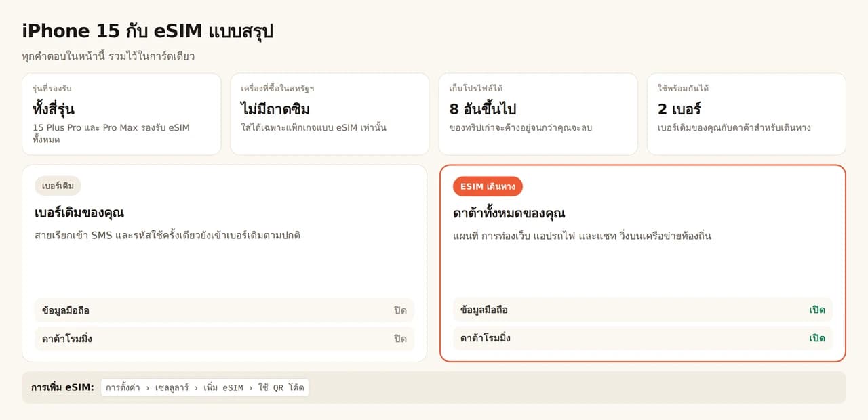This screenshot has width=868, height=420.
Task: Toggle ข้อมูลมือถือ เปิด in travel eSIM card
Action: tap(643, 310)
